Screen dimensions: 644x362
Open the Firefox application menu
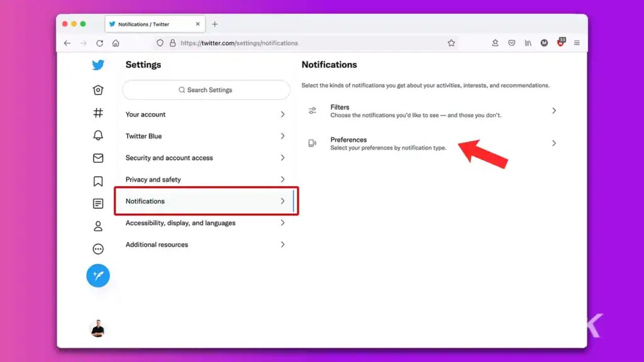(577, 43)
